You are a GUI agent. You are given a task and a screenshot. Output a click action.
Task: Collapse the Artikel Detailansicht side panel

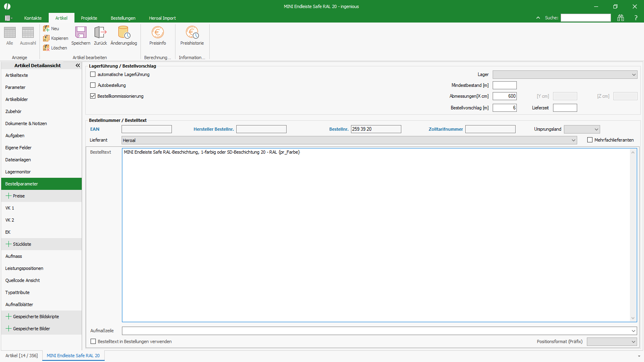[x=78, y=65]
